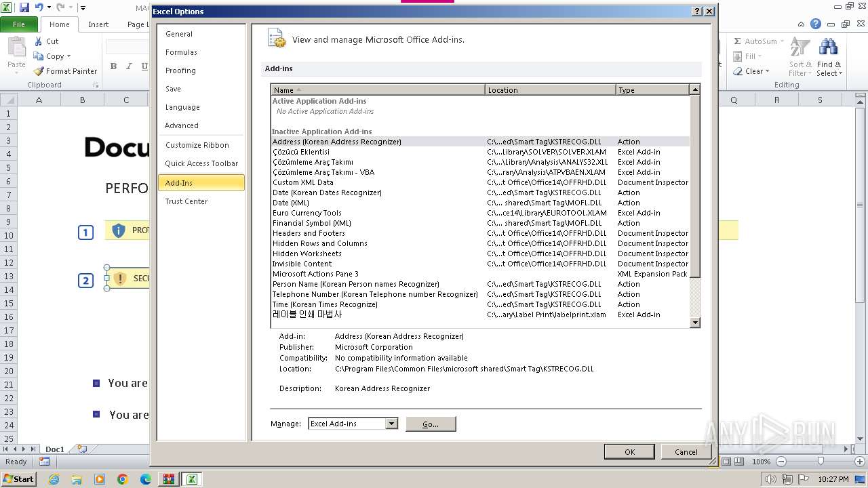Image resolution: width=868 pixels, height=488 pixels.
Task: Select the Language options category
Action: tap(201, 107)
